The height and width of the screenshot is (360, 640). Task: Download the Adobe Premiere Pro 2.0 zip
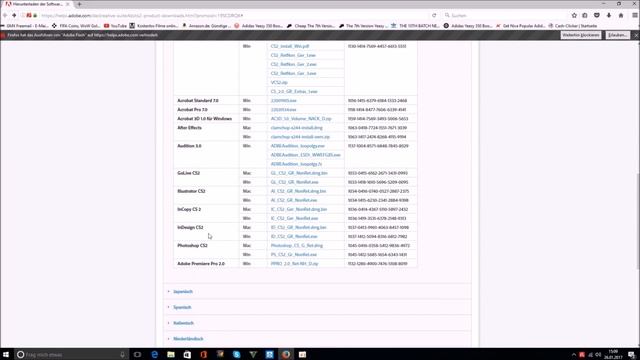[294, 264]
